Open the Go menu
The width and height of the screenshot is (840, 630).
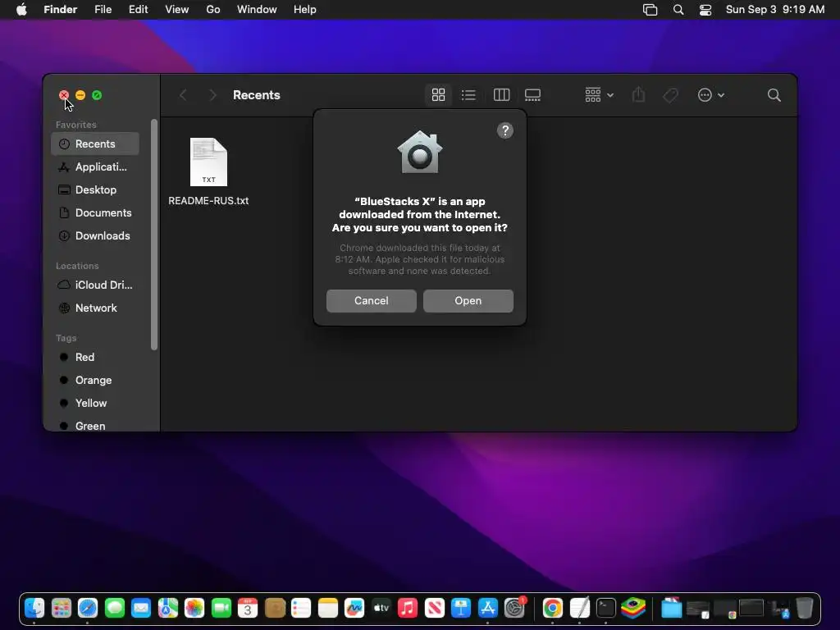(x=213, y=9)
